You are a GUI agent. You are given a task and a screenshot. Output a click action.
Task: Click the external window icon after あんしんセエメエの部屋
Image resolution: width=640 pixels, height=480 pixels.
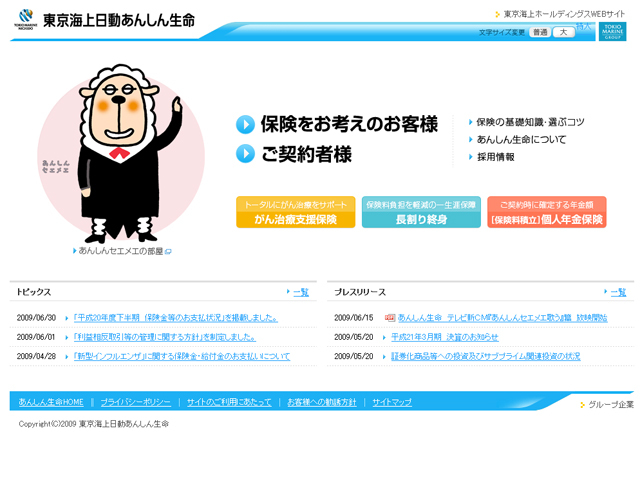[168, 251]
